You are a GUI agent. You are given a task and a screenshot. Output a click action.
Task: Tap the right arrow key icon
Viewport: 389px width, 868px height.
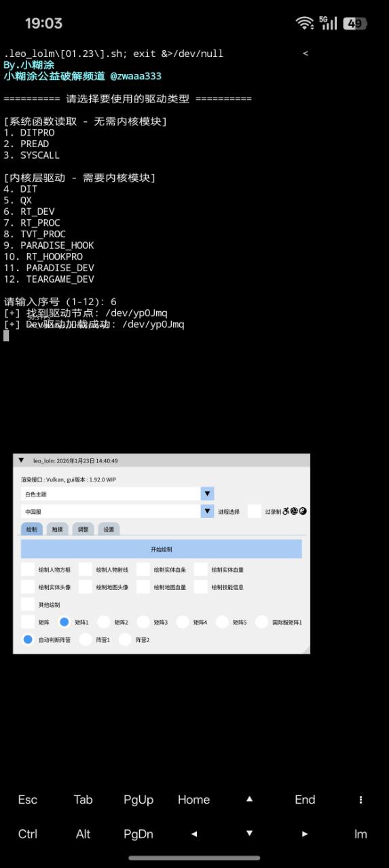[305, 834]
